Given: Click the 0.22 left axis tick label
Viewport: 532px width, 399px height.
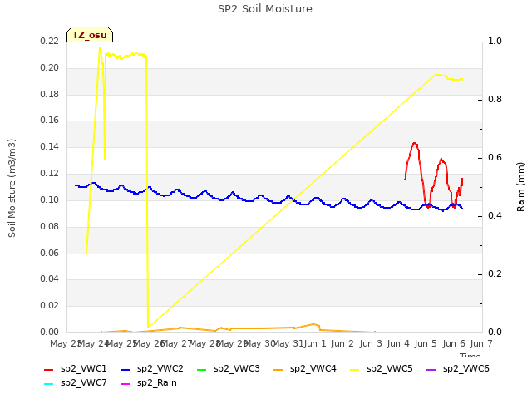Looking at the screenshot, I should [x=50, y=41].
